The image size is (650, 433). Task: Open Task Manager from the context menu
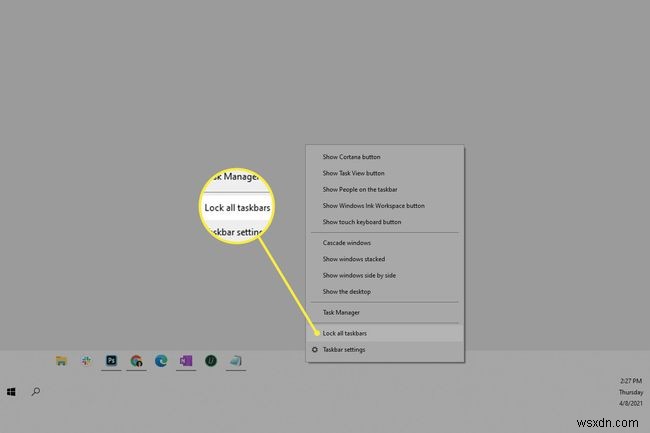[x=385, y=312]
